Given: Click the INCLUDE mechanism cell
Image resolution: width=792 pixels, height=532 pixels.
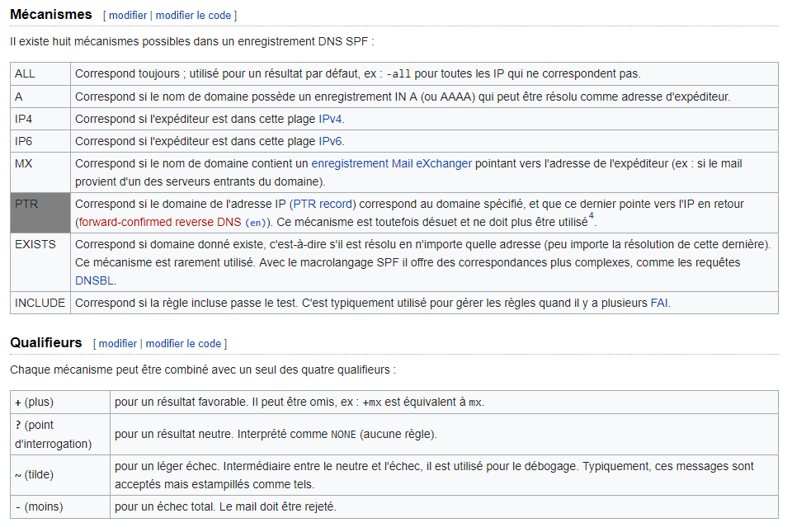Looking at the screenshot, I should (x=40, y=303).
